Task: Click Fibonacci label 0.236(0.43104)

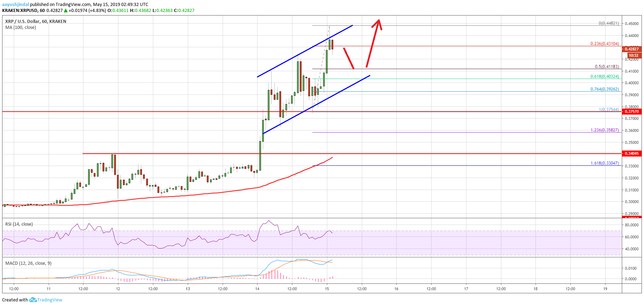Action: pyautogui.click(x=605, y=44)
